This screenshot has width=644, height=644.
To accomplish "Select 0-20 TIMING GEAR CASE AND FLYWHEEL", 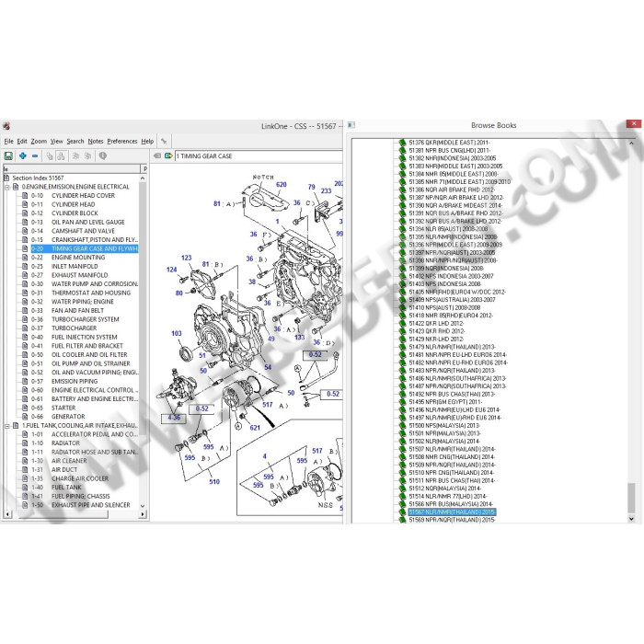I will pos(85,248).
